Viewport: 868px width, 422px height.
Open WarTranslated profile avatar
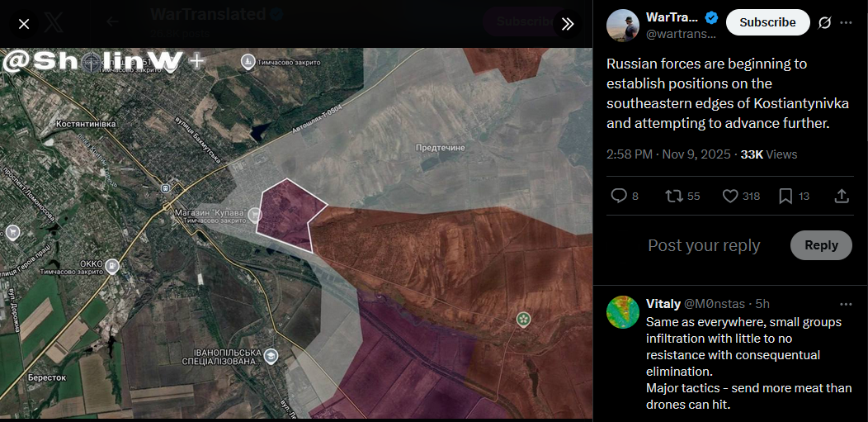[623, 25]
